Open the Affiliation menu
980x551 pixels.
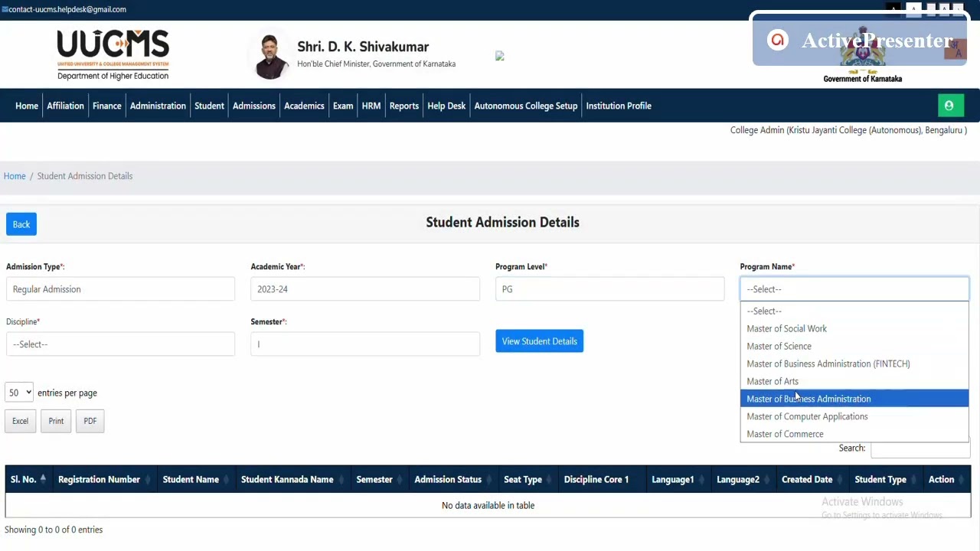coord(65,106)
